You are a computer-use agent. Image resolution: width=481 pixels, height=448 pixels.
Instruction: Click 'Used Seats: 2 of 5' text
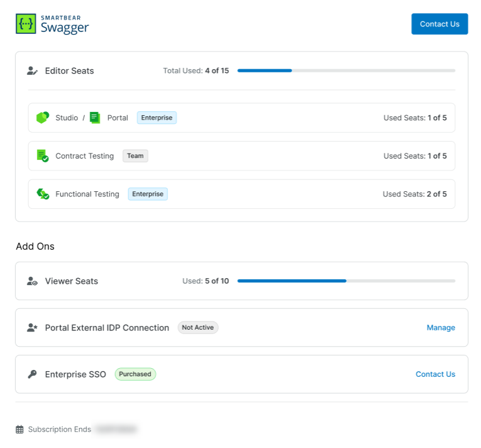415,194
